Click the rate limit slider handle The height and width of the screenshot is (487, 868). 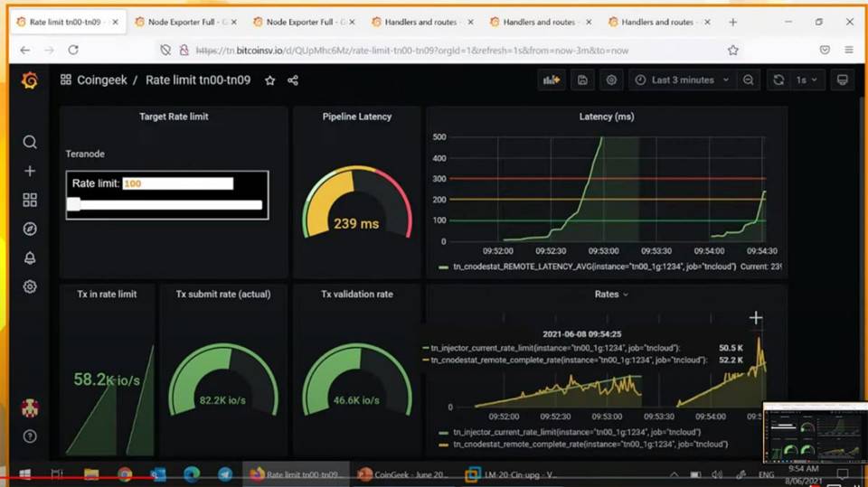tap(73, 204)
